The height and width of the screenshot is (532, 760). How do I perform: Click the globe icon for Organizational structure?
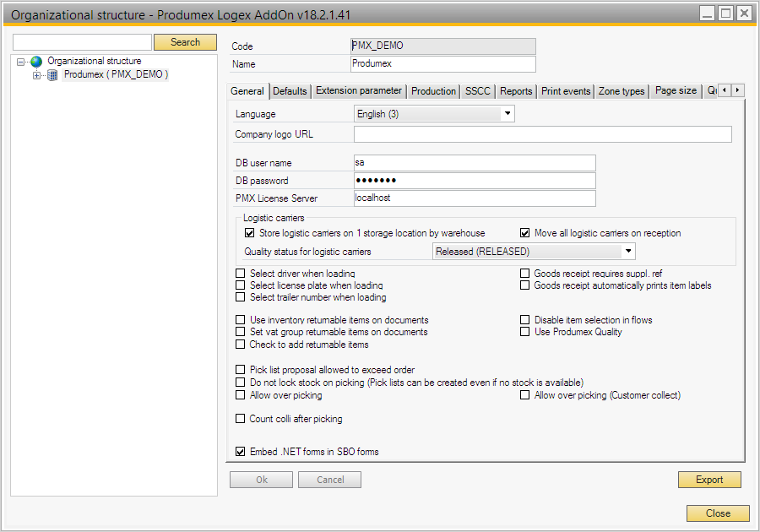click(36, 62)
